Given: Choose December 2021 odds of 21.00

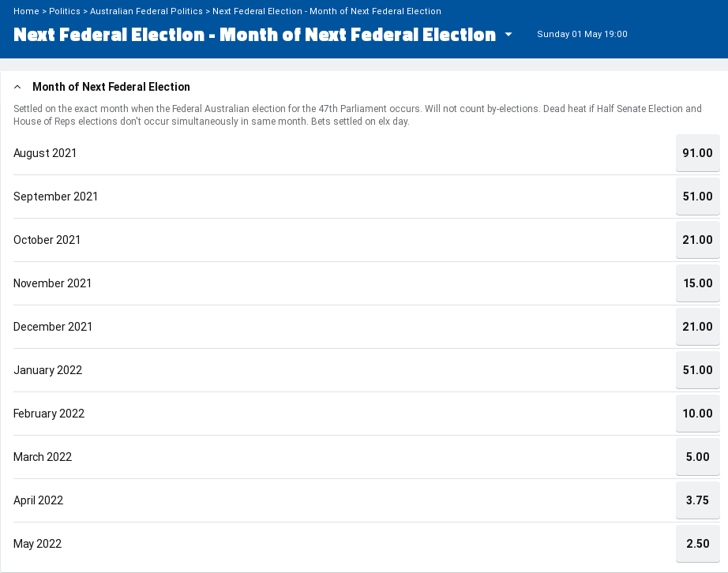Looking at the screenshot, I should pyautogui.click(x=697, y=327).
